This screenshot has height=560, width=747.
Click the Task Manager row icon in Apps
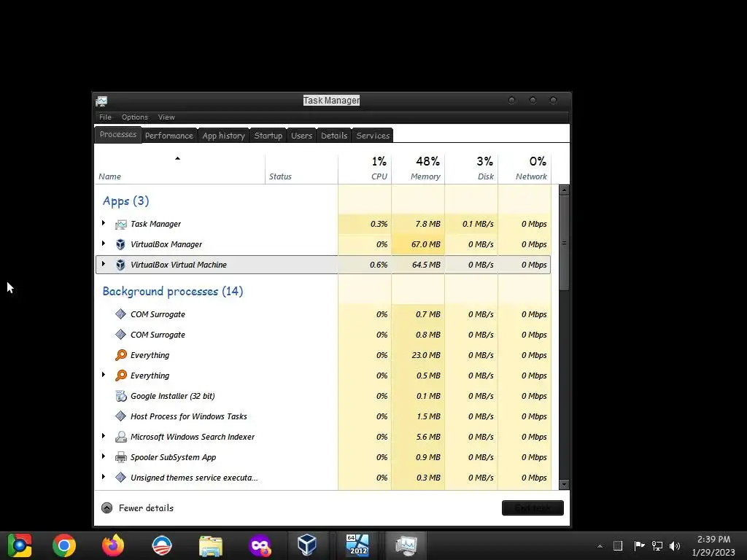point(121,224)
